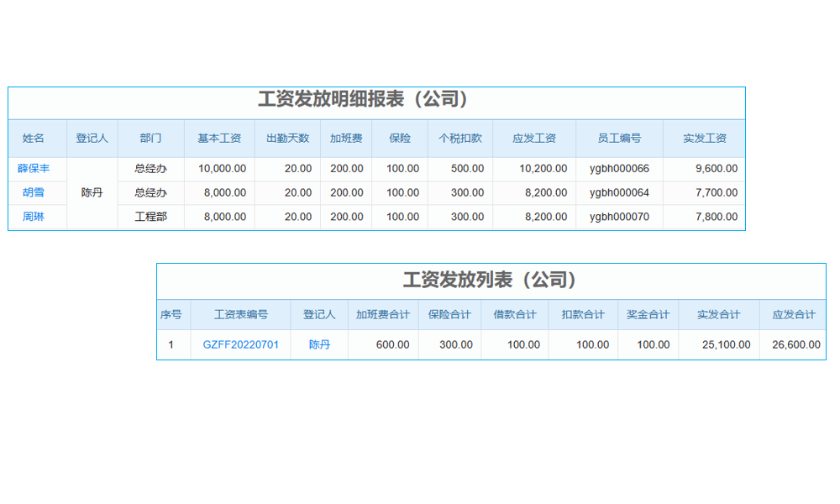Click the 工资发放明细报表（公司）title bar
The height and width of the screenshot is (504, 840).
coord(364,102)
